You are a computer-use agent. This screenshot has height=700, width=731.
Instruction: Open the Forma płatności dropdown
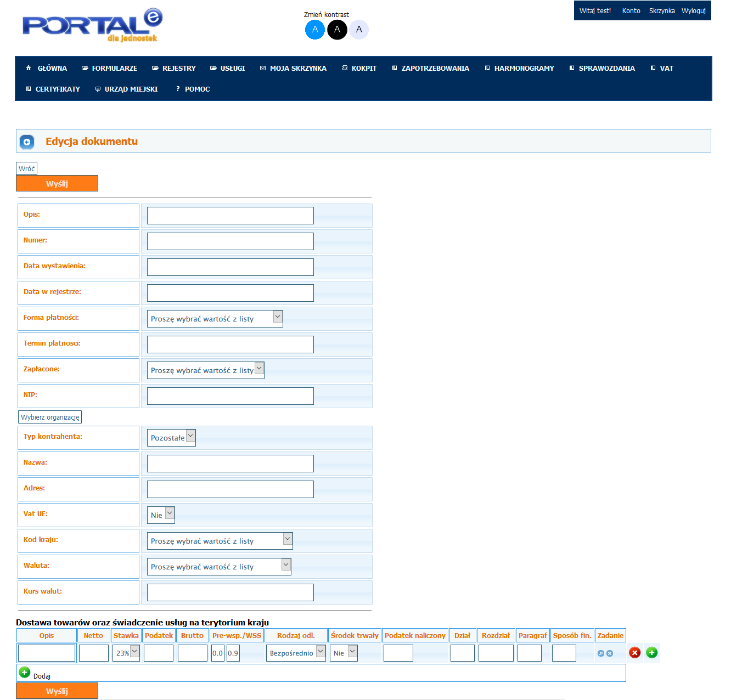coord(215,319)
